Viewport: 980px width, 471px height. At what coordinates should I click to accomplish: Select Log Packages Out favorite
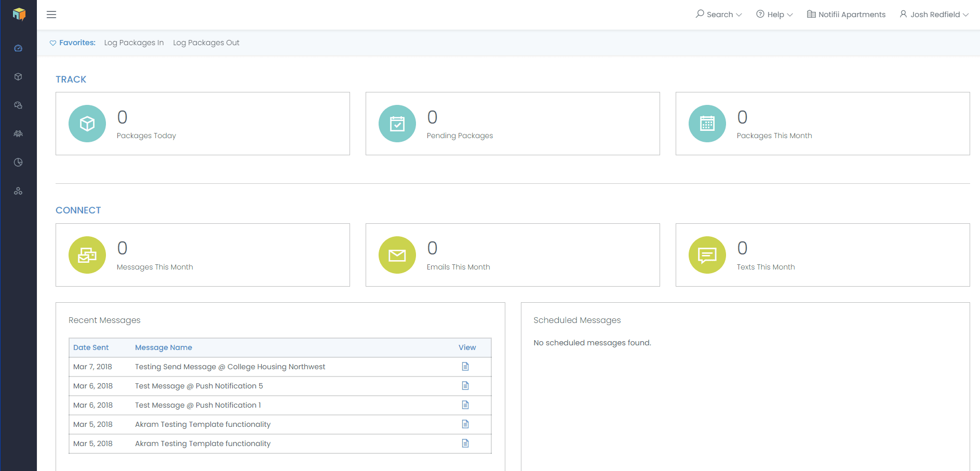click(x=206, y=43)
